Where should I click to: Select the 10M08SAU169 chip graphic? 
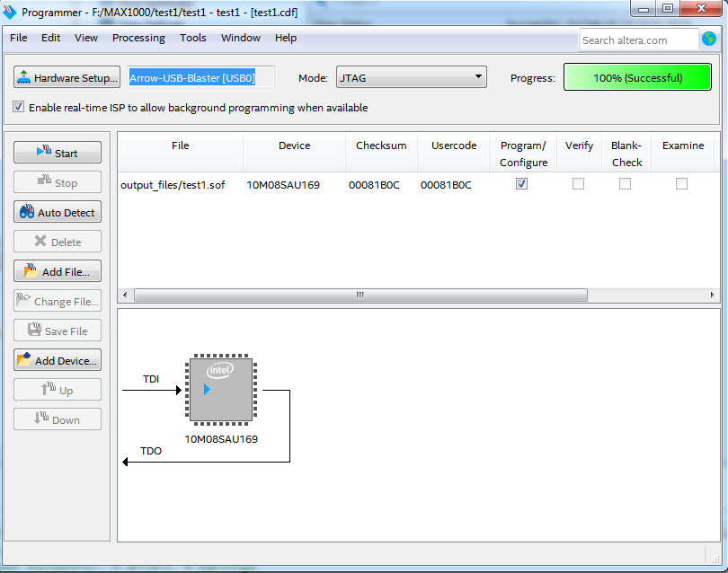[x=221, y=390]
